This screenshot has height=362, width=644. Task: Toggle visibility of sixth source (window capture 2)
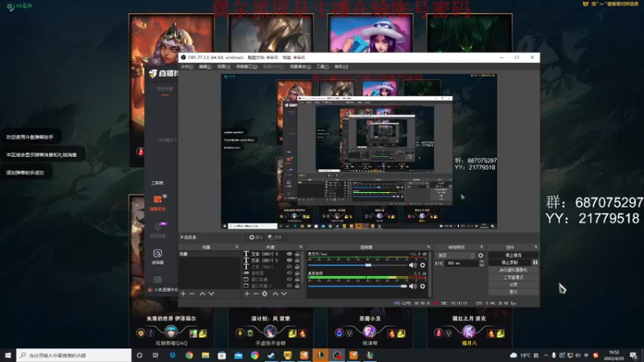290,286
